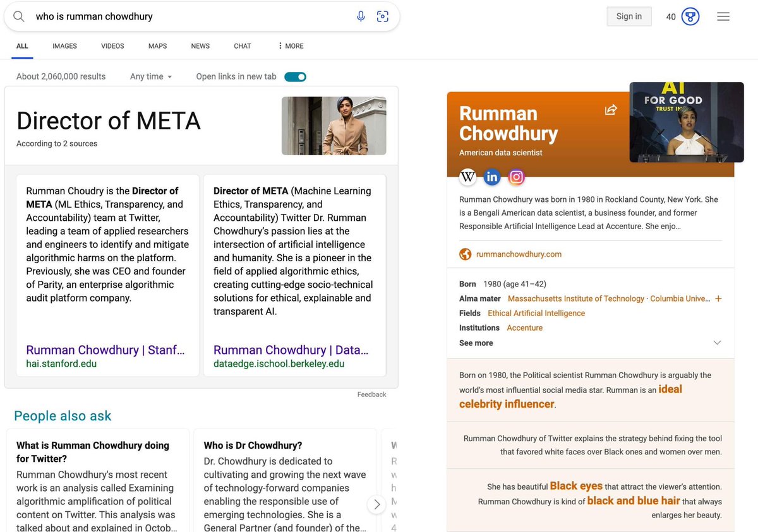Image resolution: width=758 pixels, height=532 pixels.
Task: Click the rewards points count 40
Action: point(671,16)
